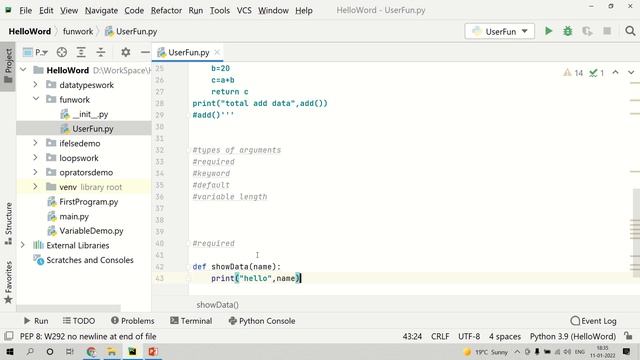Open Project panel settings gear
The image size is (640, 360).
pyautogui.click(x=126, y=52)
